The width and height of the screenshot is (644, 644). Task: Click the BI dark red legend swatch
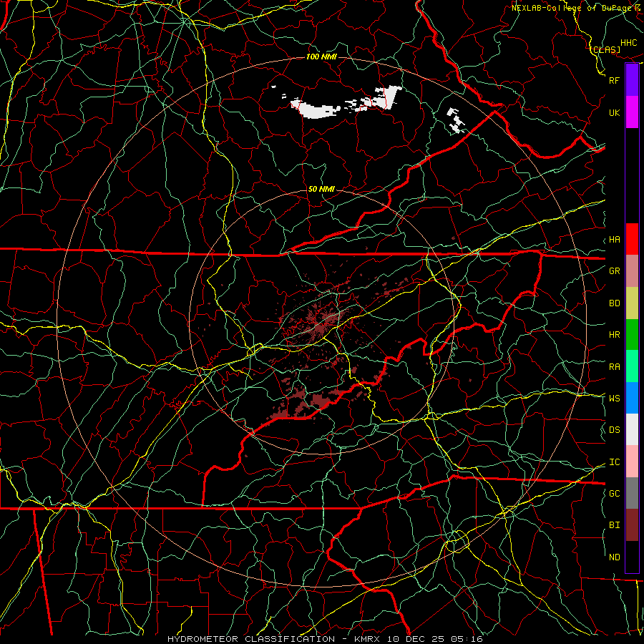[632, 525]
